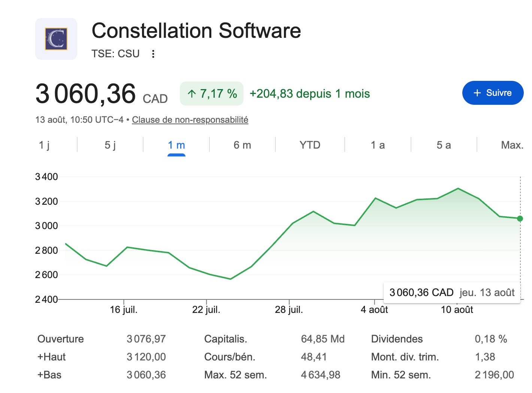Select the 1 a time range

pos(378,145)
